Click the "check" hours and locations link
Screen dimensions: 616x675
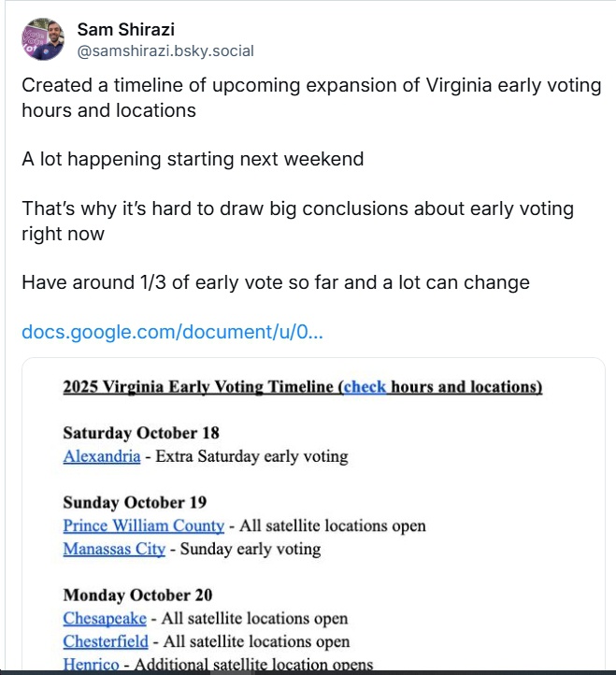(x=365, y=387)
